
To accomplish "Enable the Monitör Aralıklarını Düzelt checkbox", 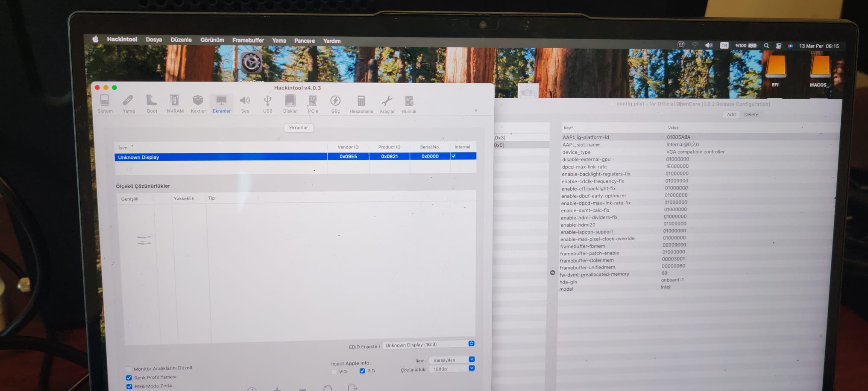I will click(x=129, y=369).
